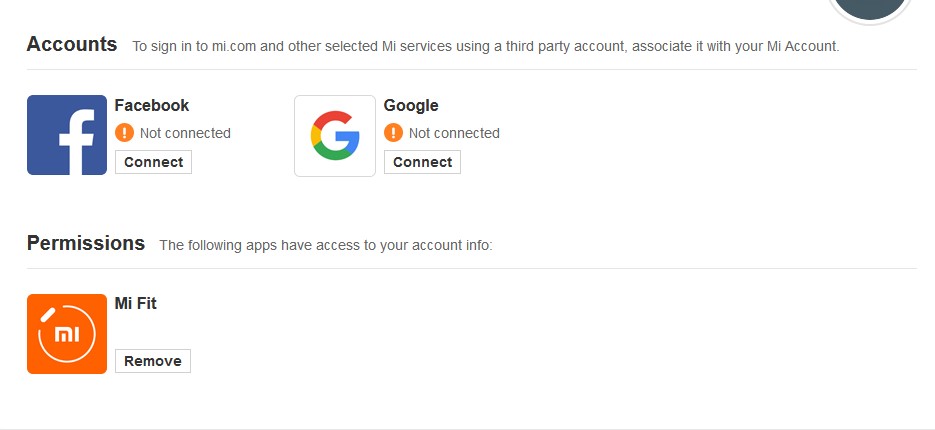The width and height of the screenshot is (935, 430).
Task: Click the Facebook logo icon
Action: click(x=67, y=135)
